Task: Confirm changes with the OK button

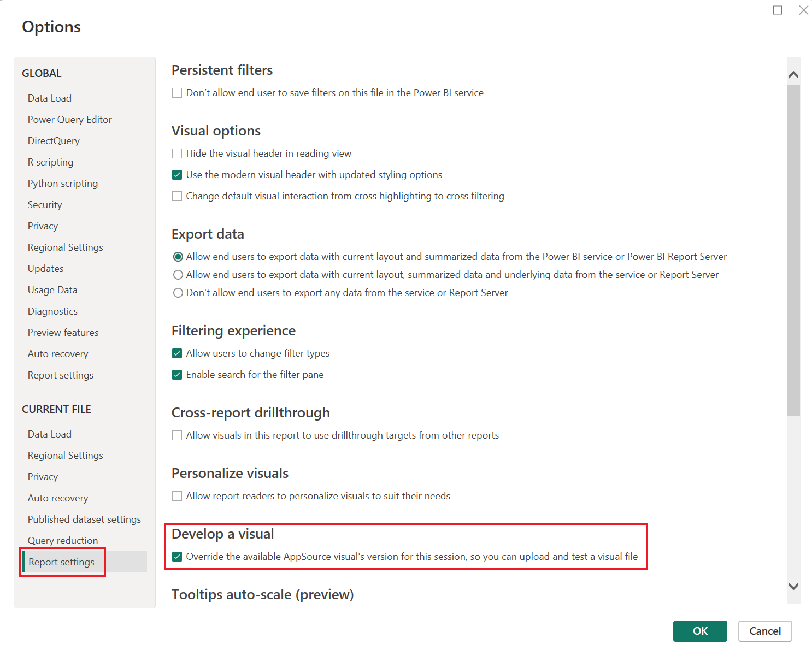Action: pos(700,631)
